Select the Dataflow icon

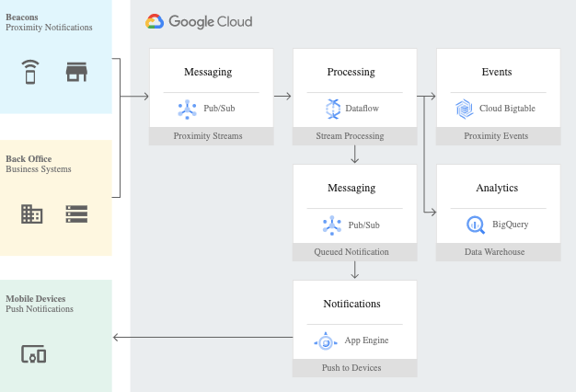click(x=332, y=109)
